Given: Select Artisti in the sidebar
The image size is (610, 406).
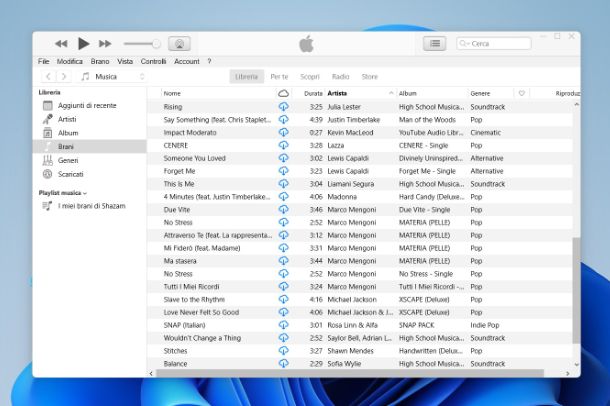Looking at the screenshot, I should 89,119.
